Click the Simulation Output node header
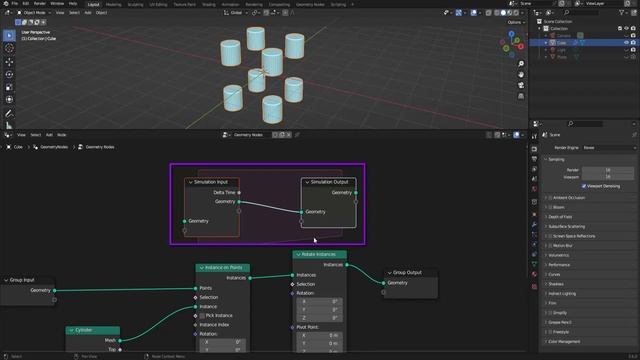The height and width of the screenshot is (360, 640). pyautogui.click(x=329, y=182)
